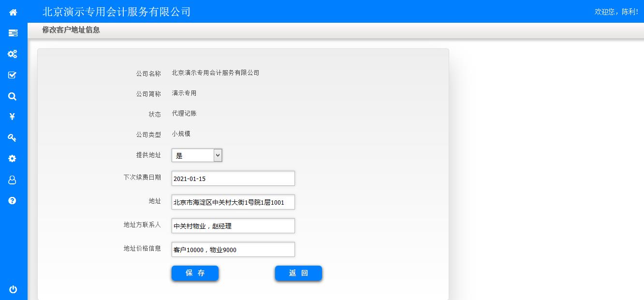This screenshot has width=644, height=300.
Task: Open the 提供地址 dropdown
Action: [197, 155]
